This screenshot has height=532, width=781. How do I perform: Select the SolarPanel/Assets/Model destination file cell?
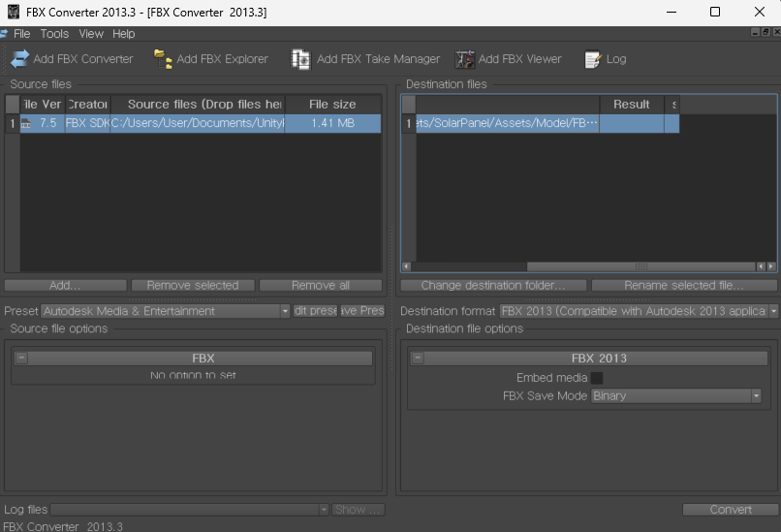pos(507,123)
